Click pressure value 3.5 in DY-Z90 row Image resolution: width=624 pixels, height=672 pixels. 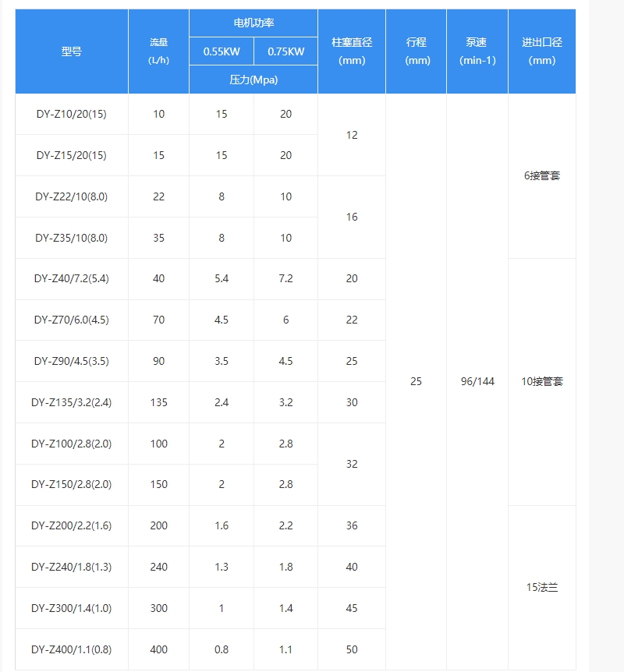click(x=222, y=361)
